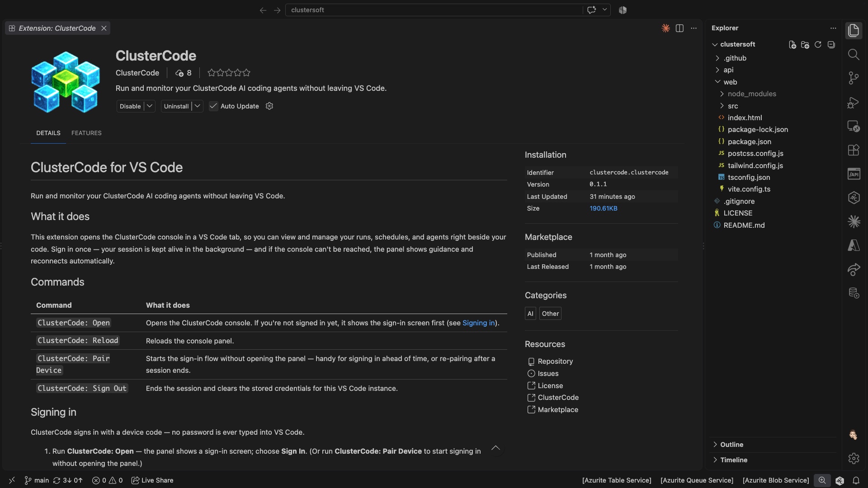Follow the Signing in link
Viewport: 868px width, 488px height.
point(479,323)
